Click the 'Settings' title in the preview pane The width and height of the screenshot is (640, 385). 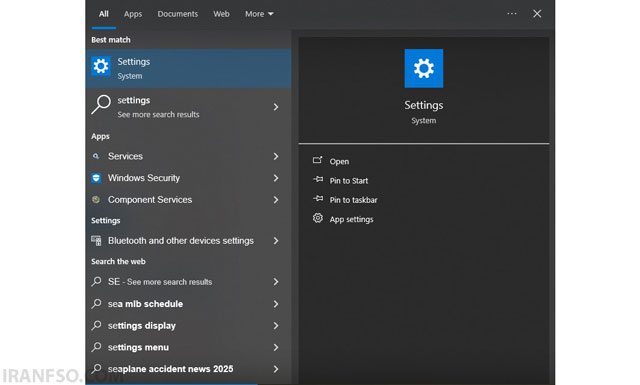tap(424, 105)
